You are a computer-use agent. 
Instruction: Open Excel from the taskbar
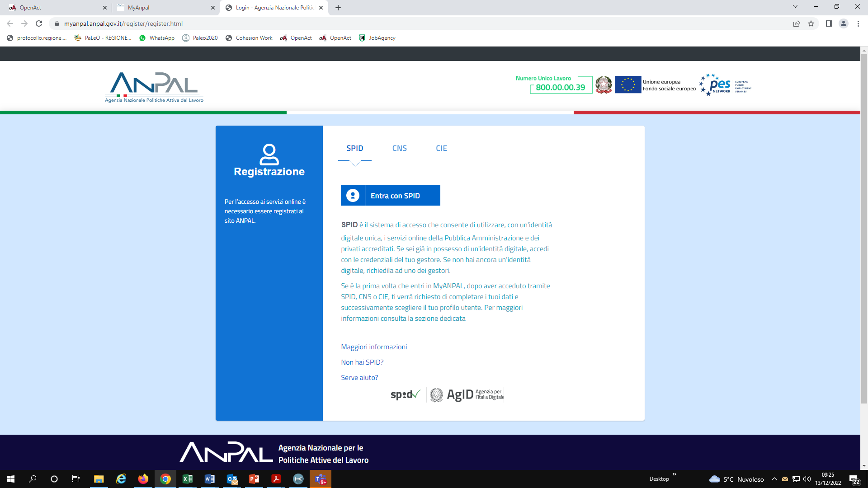pyautogui.click(x=187, y=479)
